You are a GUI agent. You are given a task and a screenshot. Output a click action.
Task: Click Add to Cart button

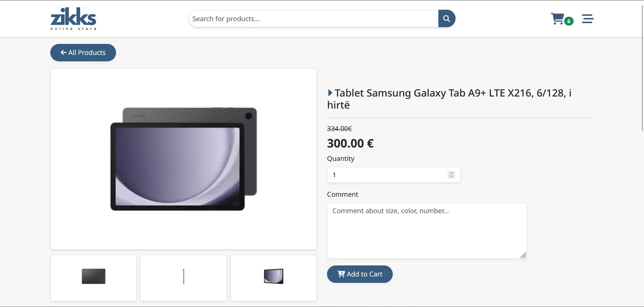(360, 274)
